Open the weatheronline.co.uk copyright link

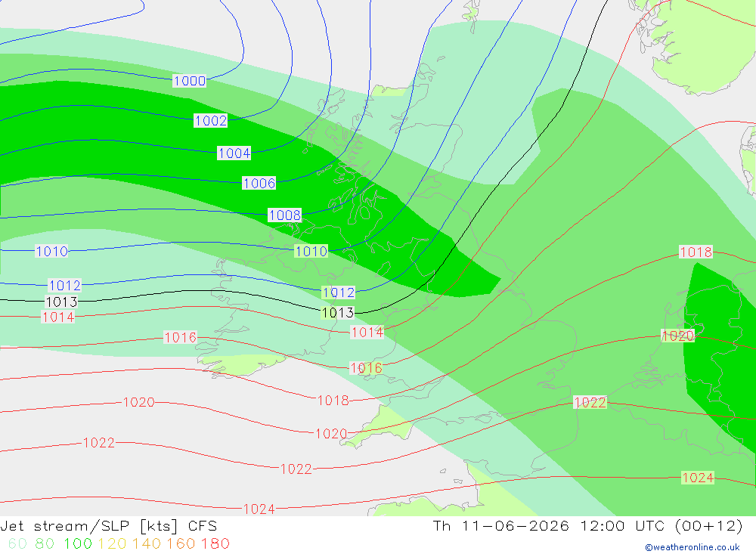[692, 547]
